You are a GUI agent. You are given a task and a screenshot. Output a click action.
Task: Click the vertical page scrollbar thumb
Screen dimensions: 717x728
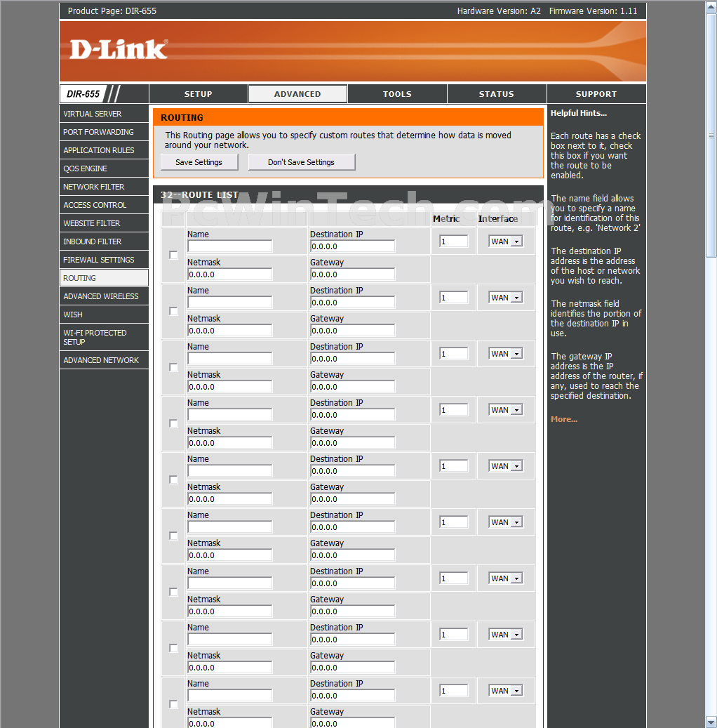tap(711, 135)
